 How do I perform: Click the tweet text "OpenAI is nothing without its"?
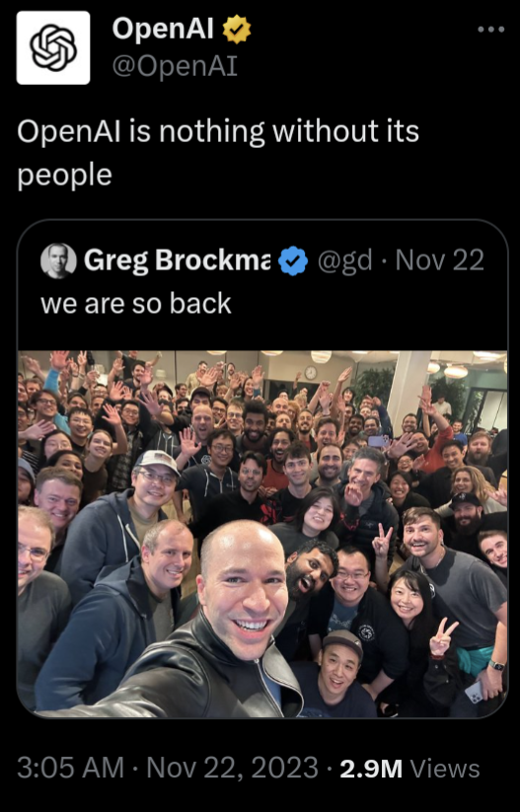(x=218, y=131)
